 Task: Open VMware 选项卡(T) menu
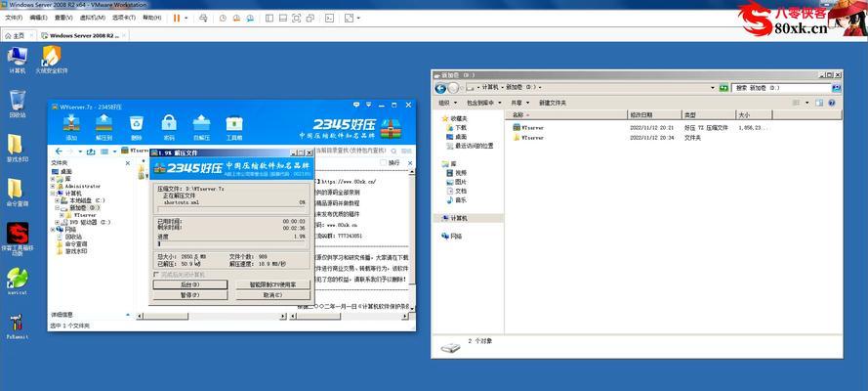124,18
